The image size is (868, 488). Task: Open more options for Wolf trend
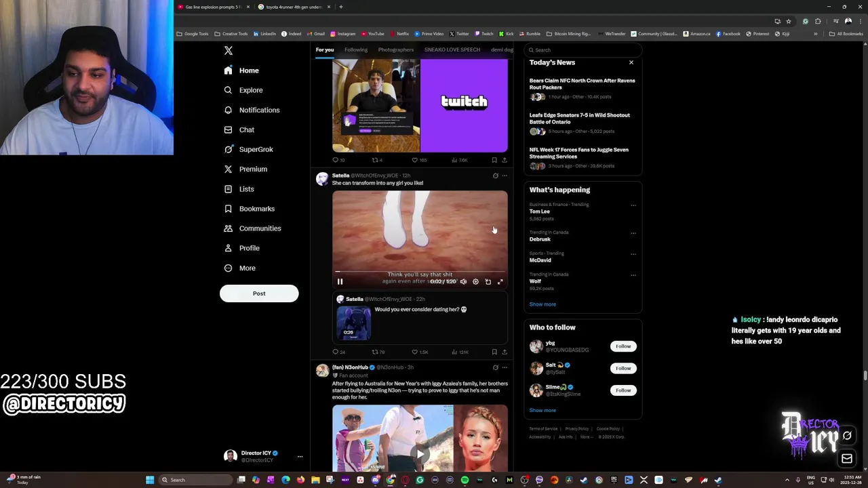633,275
